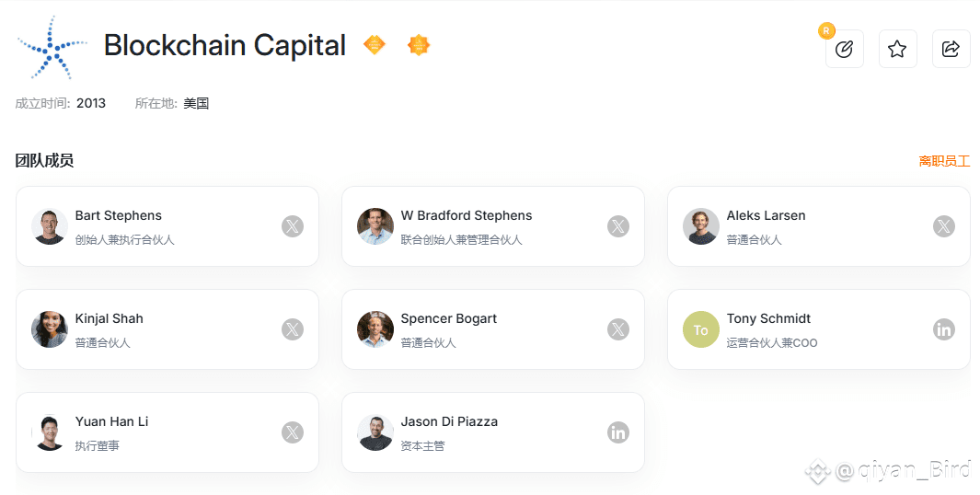The height and width of the screenshot is (495, 980).
Task: Open Aleks Larsen's X profile icon
Action: click(944, 226)
